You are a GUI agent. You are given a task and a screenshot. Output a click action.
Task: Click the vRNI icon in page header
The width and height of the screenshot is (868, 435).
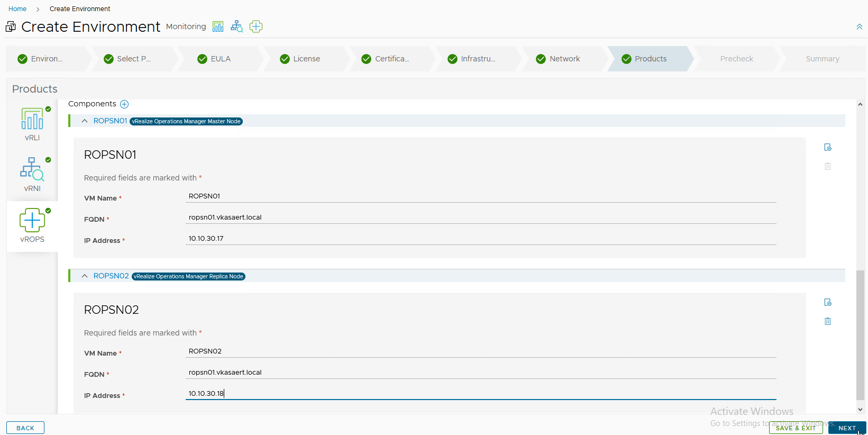[236, 26]
